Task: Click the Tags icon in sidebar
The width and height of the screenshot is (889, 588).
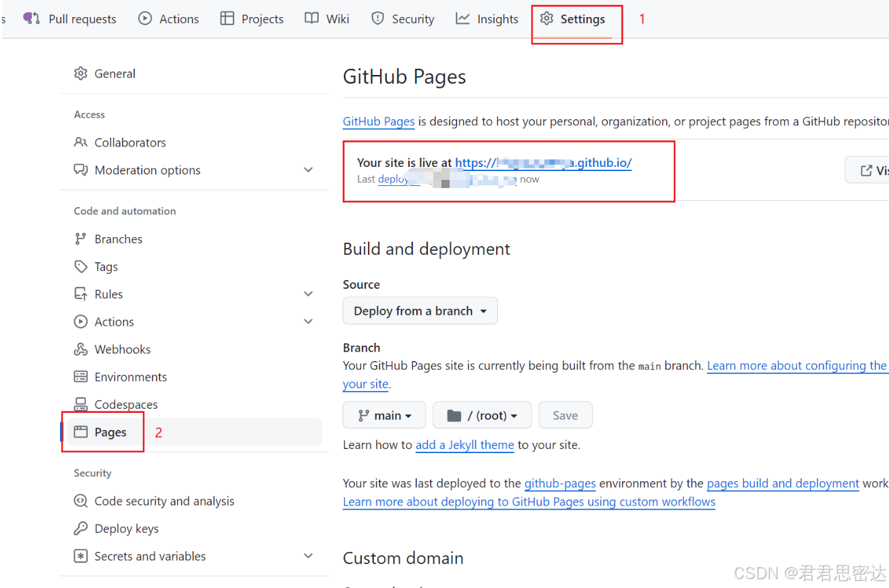Action: (x=81, y=266)
